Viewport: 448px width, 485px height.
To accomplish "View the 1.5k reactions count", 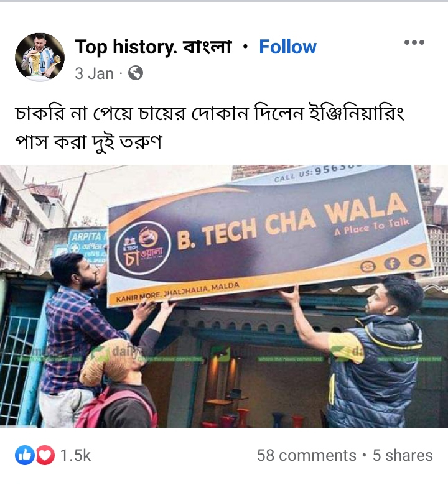I will [75, 455].
